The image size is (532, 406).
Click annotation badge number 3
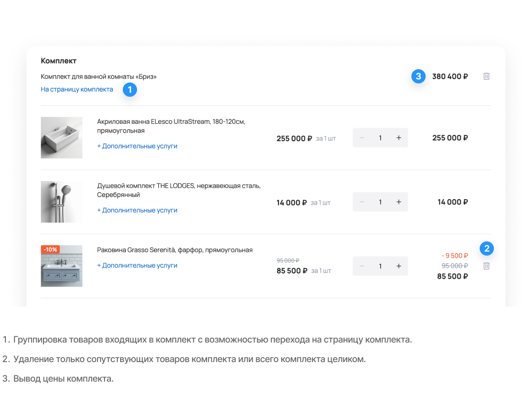tap(418, 76)
